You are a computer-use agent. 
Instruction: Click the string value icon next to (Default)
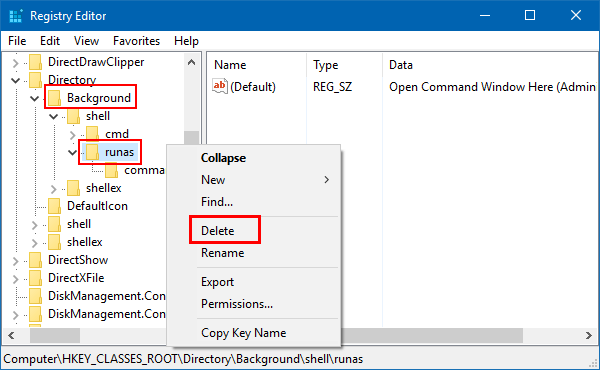click(x=220, y=86)
